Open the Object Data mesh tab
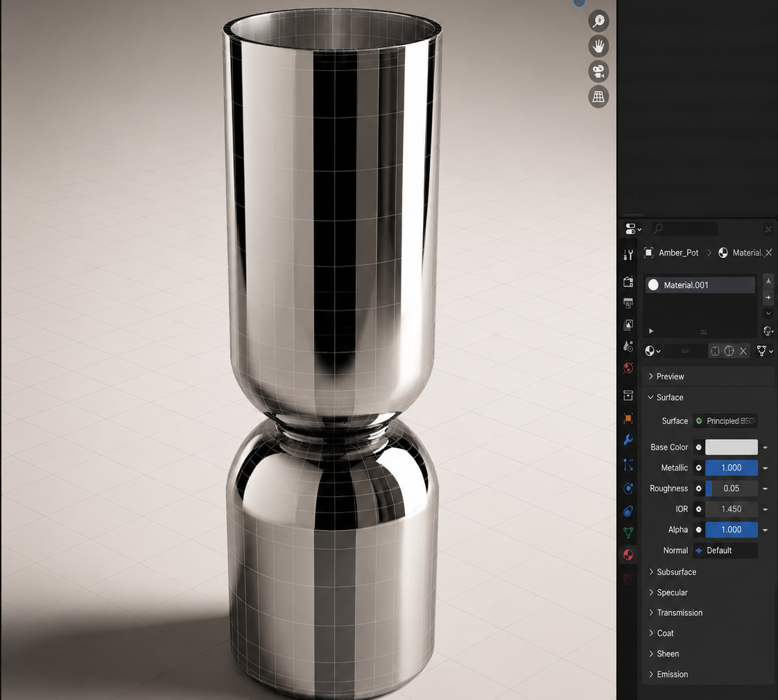 pos(628,532)
